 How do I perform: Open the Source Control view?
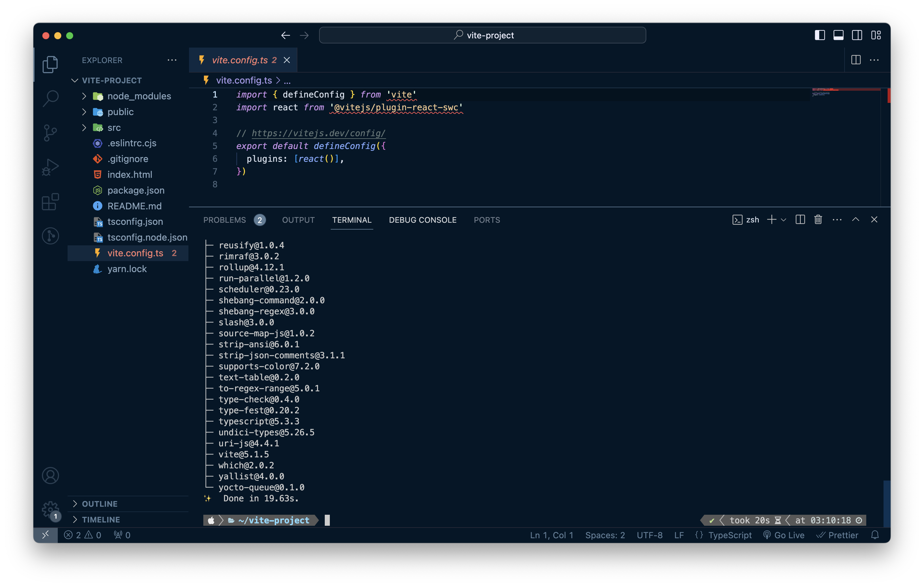click(x=50, y=133)
